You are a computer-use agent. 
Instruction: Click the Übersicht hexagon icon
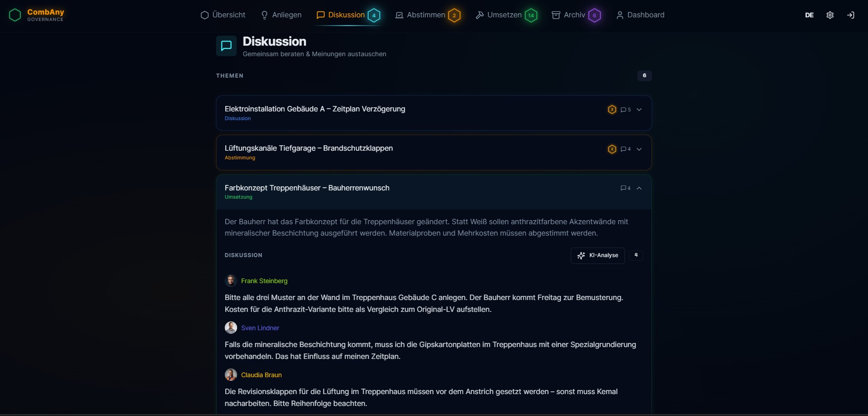[205, 15]
